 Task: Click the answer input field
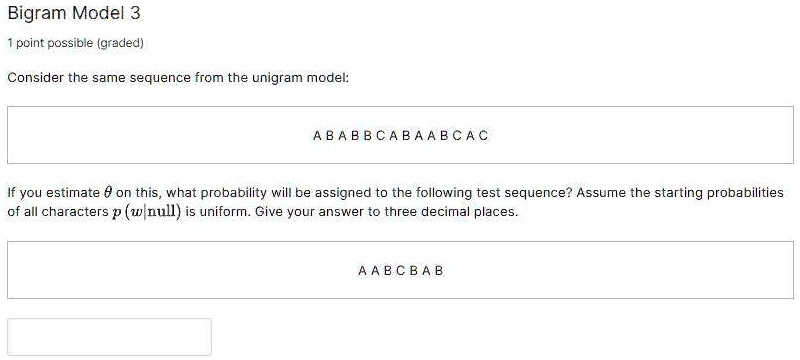pos(109,337)
